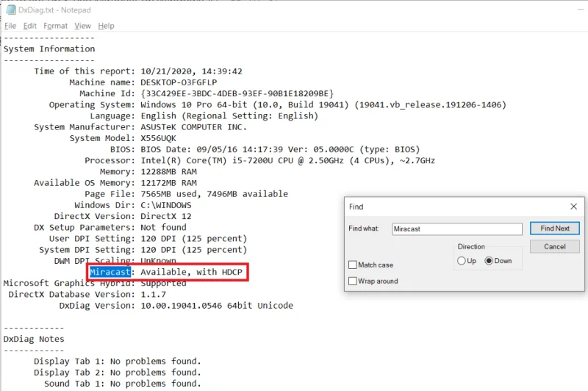The width and height of the screenshot is (588, 391).
Task: Click the 'Not found' DX Setup value
Action: (x=163, y=227)
